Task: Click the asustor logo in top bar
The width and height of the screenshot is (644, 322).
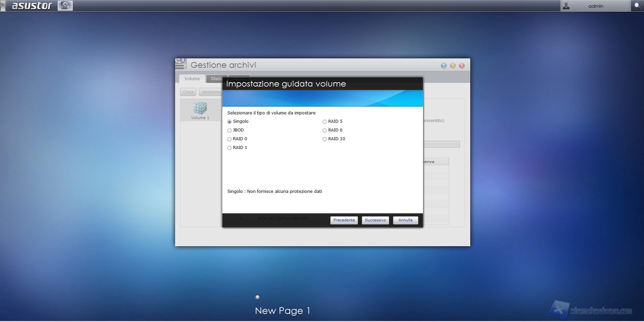Action: (x=32, y=6)
